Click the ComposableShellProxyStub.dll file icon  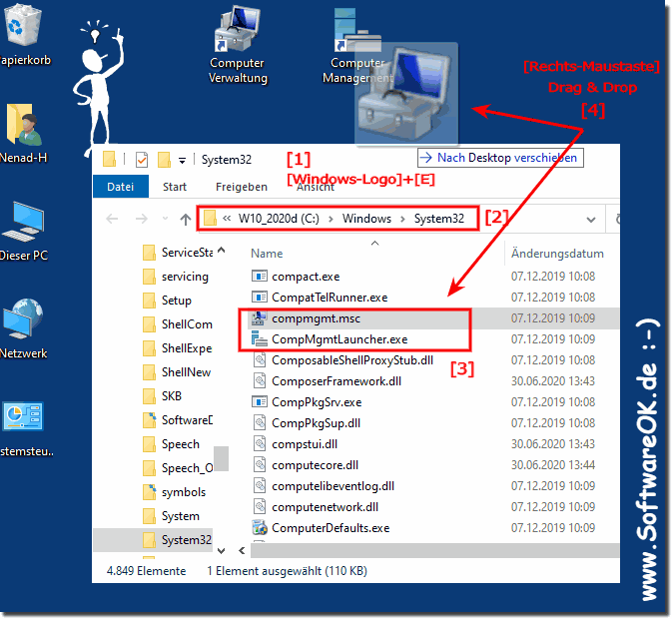(x=260, y=360)
